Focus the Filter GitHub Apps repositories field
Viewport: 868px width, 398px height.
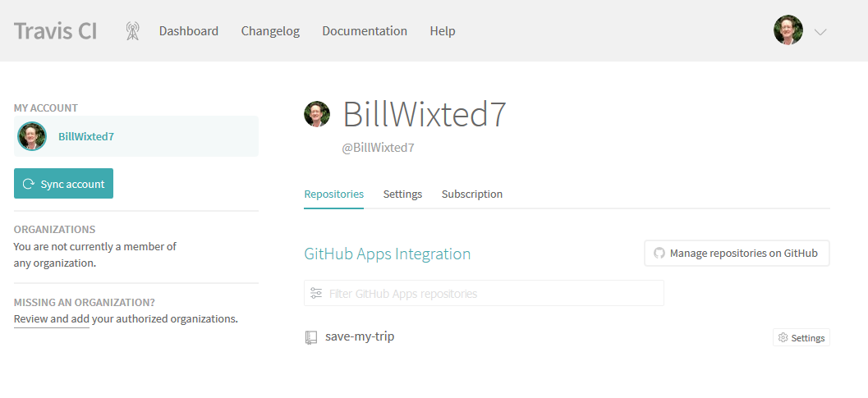(x=484, y=294)
